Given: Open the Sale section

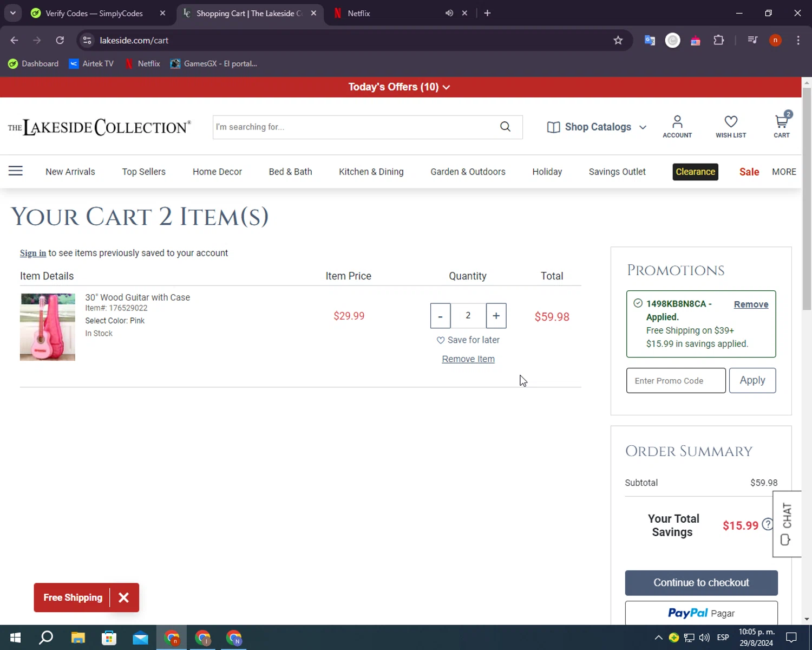Looking at the screenshot, I should pos(749,172).
